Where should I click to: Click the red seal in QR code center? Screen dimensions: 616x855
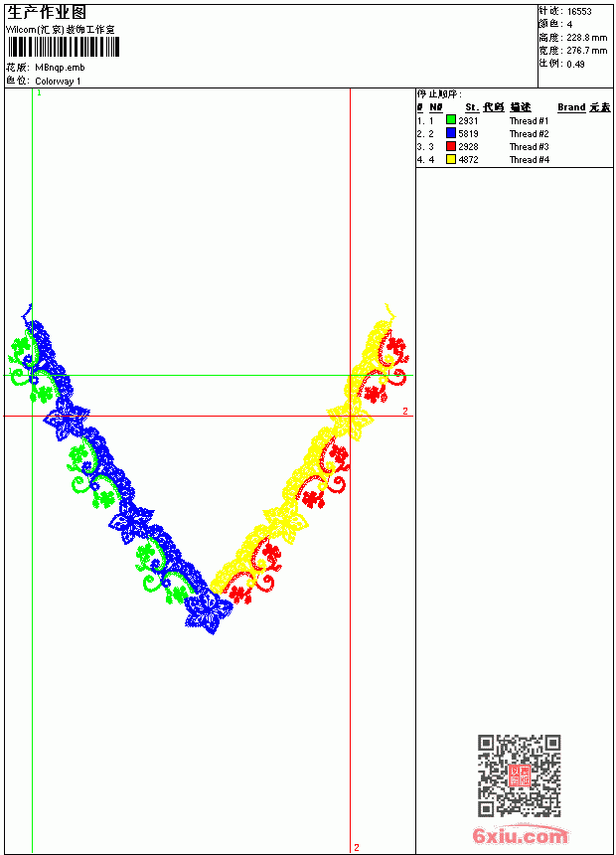(x=520, y=775)
